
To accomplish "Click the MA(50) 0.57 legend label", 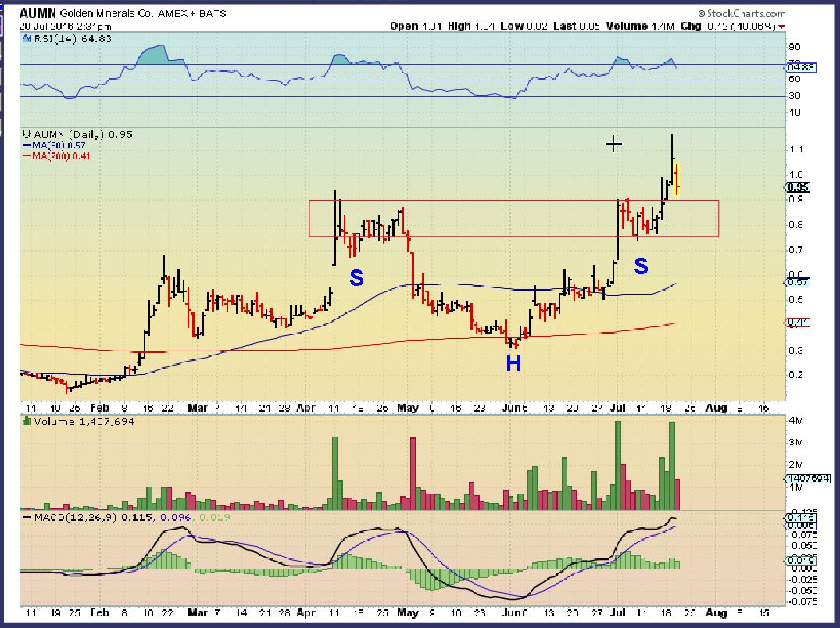I will [x=59, y=145].
